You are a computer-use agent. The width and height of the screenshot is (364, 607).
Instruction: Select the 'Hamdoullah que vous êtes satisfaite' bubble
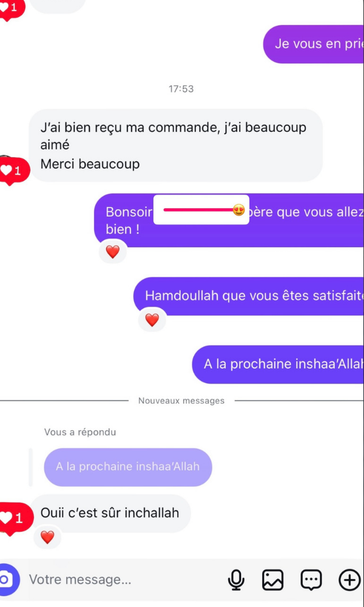249,296
